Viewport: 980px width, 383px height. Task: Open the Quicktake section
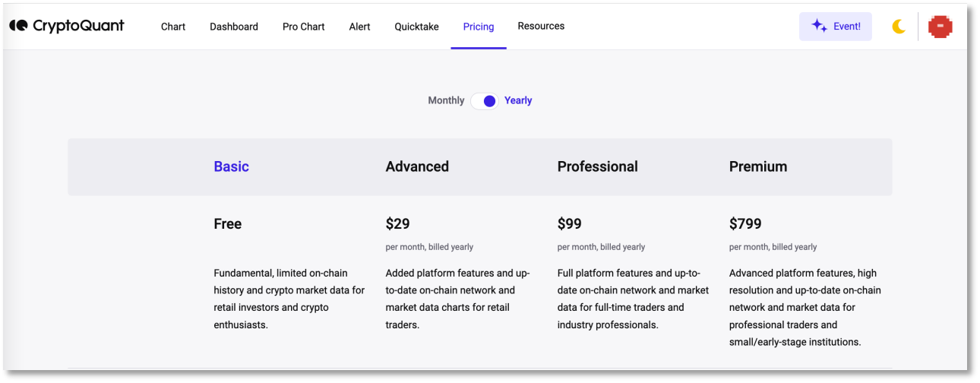tap(416, 27)
